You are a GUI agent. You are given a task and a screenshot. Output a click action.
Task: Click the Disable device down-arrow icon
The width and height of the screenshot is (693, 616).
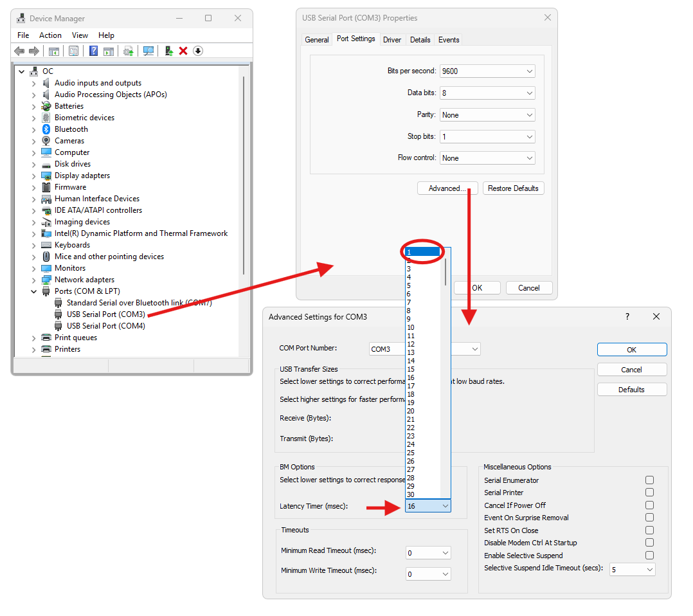(198, 51)
